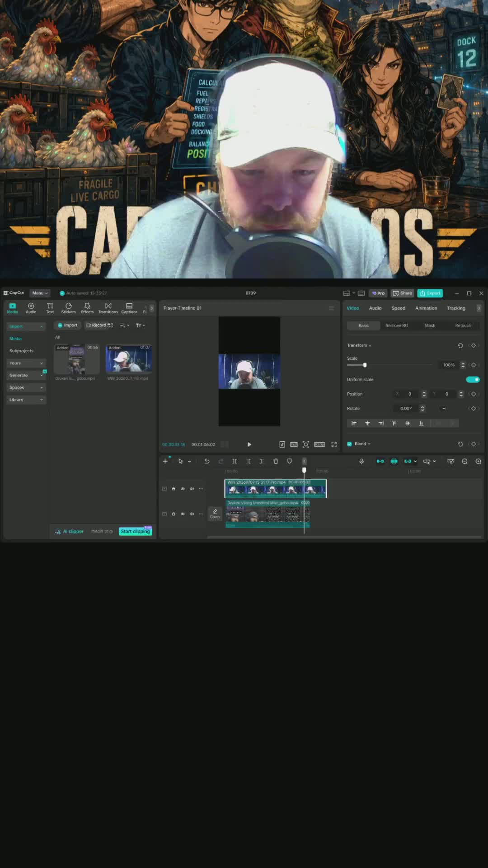
Task: Open the Effects panel
Action: (x=87, y=308)
